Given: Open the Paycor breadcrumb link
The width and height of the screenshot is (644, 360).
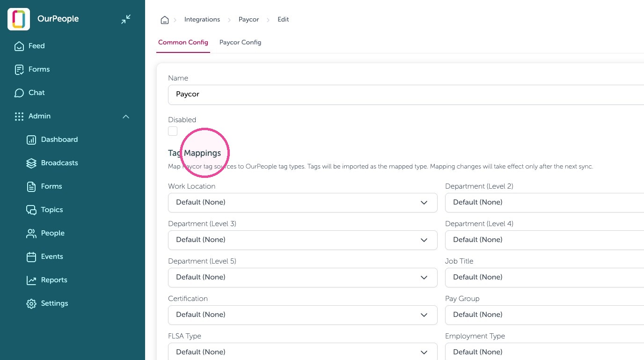Looking at the screenshot, I should click(x=249, y=20).
